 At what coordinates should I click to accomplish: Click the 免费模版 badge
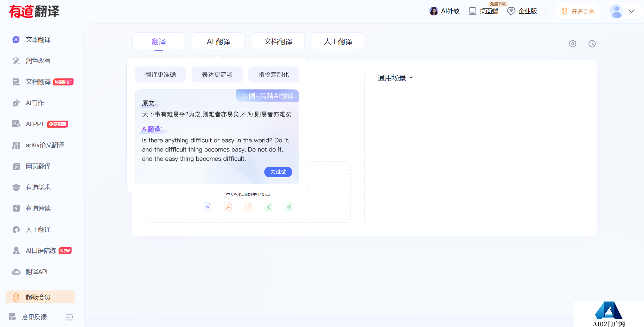coord(58,124)
